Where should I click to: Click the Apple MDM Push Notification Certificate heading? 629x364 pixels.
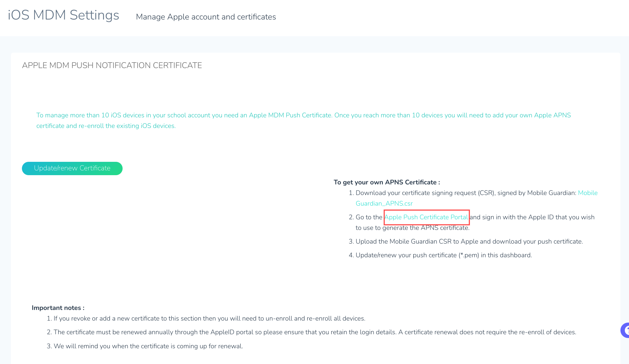click(112, 65)
